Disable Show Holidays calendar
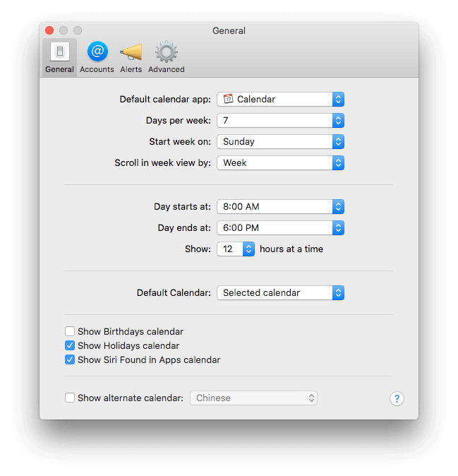 coord(70,345)
